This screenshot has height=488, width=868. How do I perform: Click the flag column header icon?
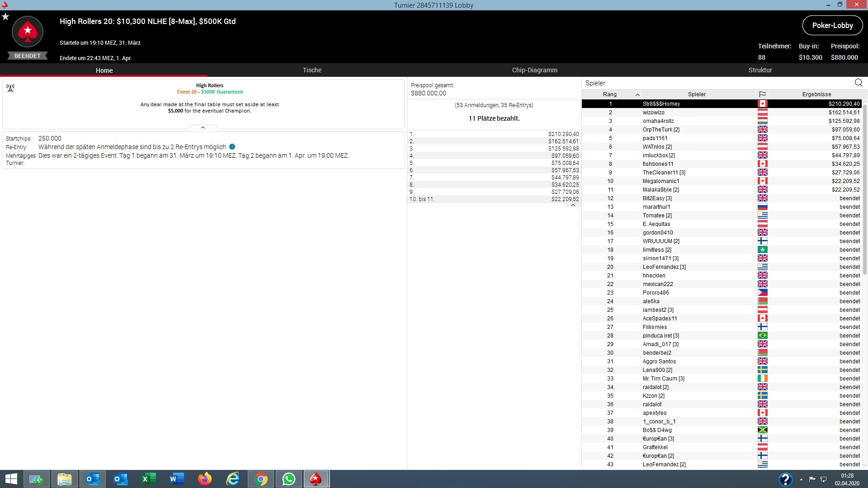tap(762, 94)
